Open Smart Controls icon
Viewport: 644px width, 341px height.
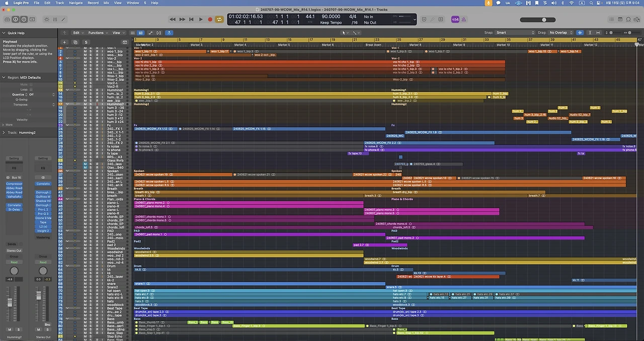[x=47, y=20]
